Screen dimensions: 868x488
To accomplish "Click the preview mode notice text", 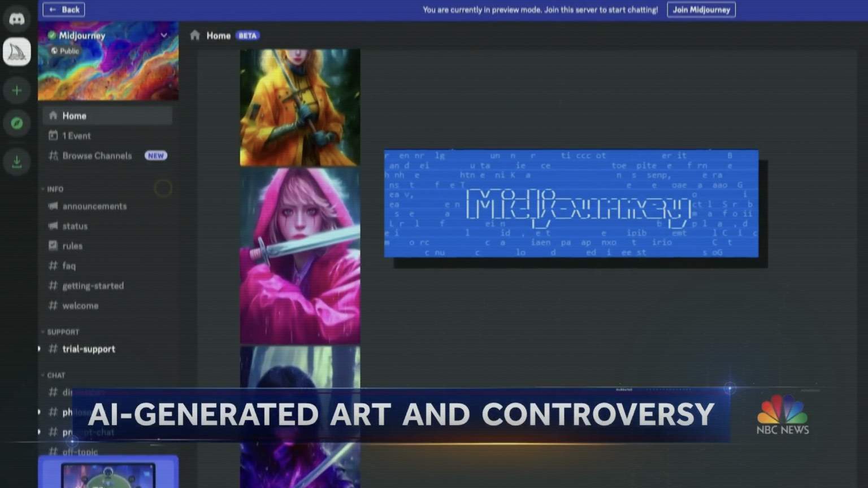I will point(540,10).
